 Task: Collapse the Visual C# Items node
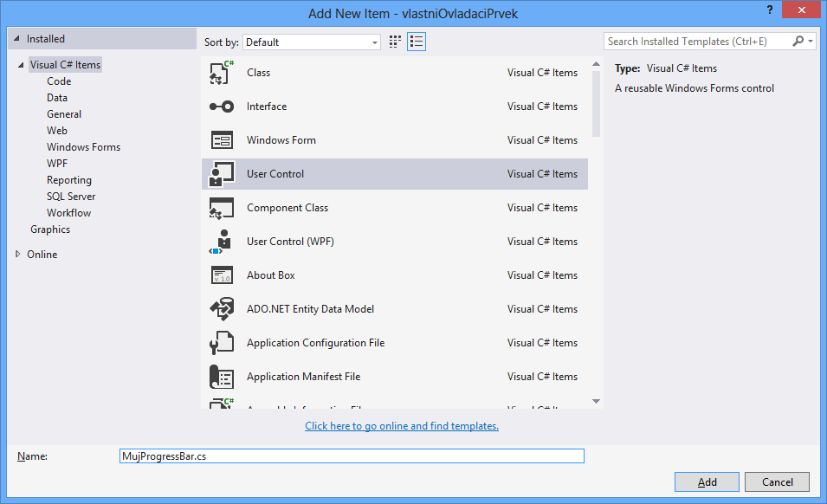pos(21,63)
